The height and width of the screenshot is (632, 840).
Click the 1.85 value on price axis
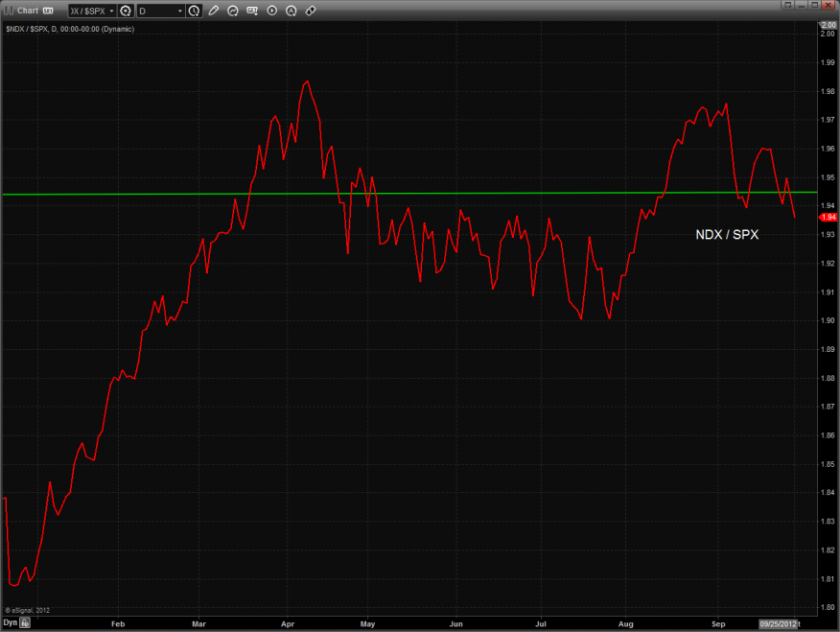point(828,464)
